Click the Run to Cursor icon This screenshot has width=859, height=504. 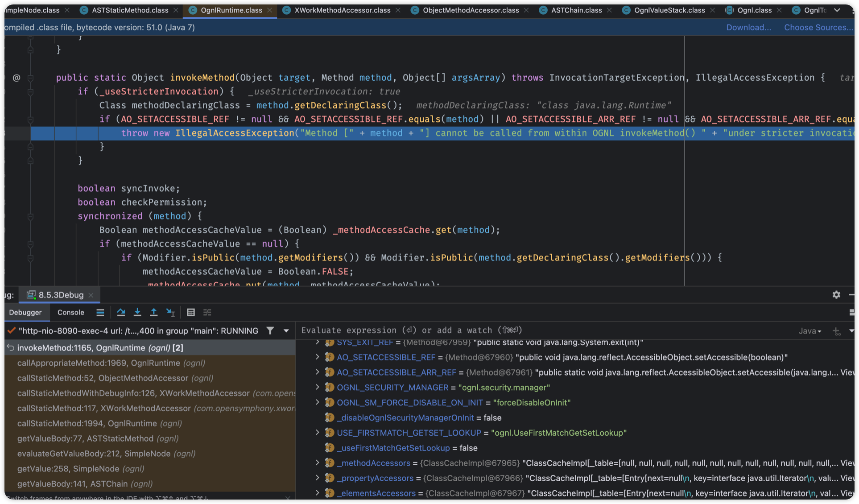tap(170, 313)
